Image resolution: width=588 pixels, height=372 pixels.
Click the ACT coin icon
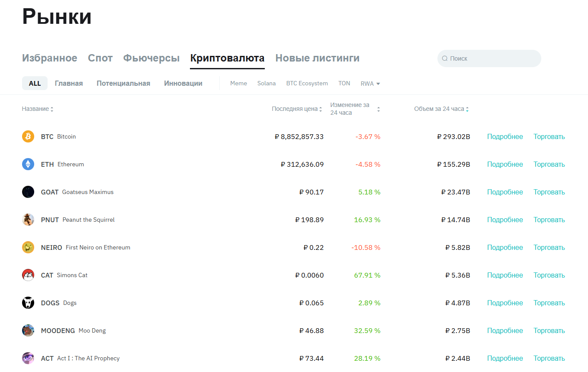pyautogui.click(x=28, y=358)
